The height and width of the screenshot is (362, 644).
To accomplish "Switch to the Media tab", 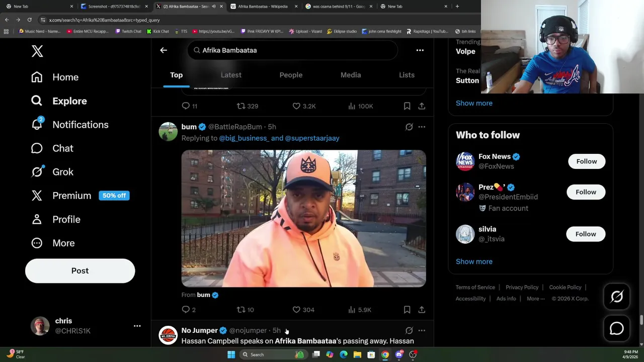I will tap(351, 75).
